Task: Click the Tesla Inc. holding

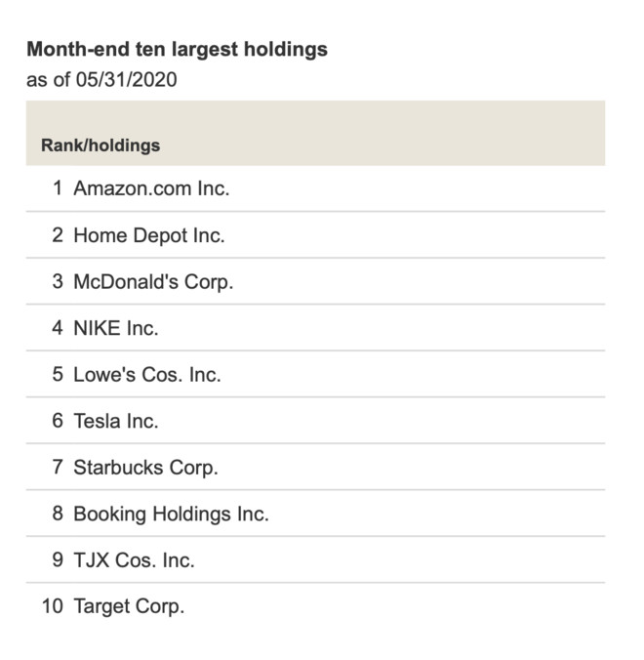Action: point(115,421)
